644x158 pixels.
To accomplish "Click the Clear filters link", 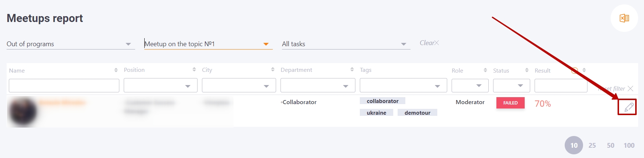I will pos(429,43).
